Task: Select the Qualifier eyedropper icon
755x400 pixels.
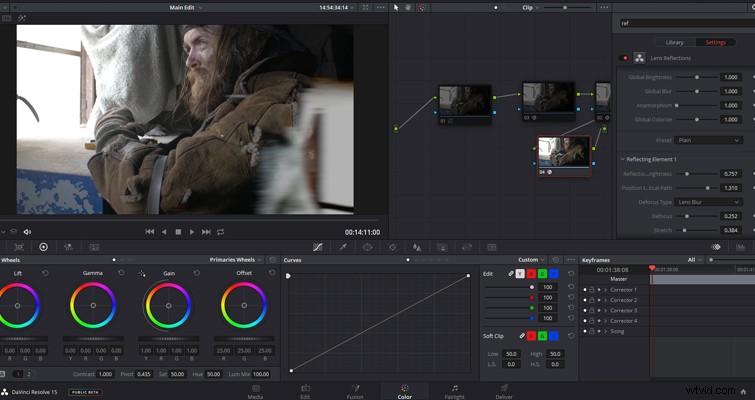Action: pos(343,247)
